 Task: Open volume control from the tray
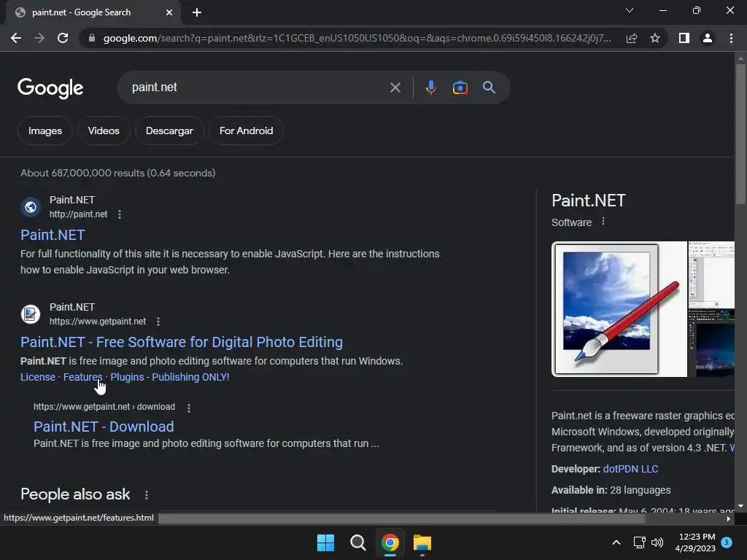[657, 542]
